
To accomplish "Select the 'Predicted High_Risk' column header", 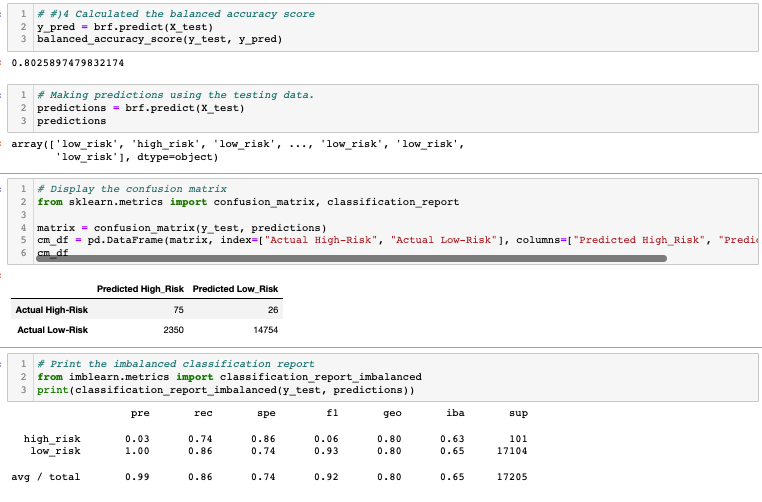I will click(140, 289).
